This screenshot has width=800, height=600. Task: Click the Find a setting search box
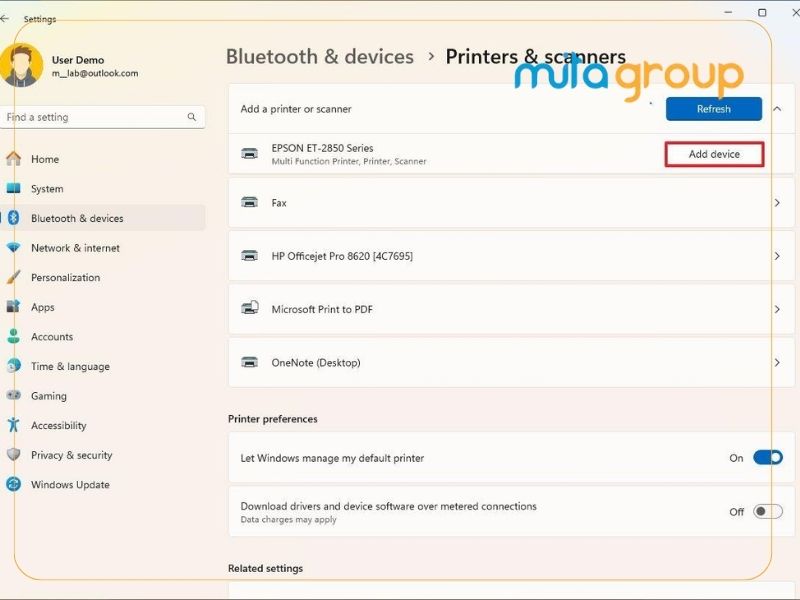(x=103, y=117)
